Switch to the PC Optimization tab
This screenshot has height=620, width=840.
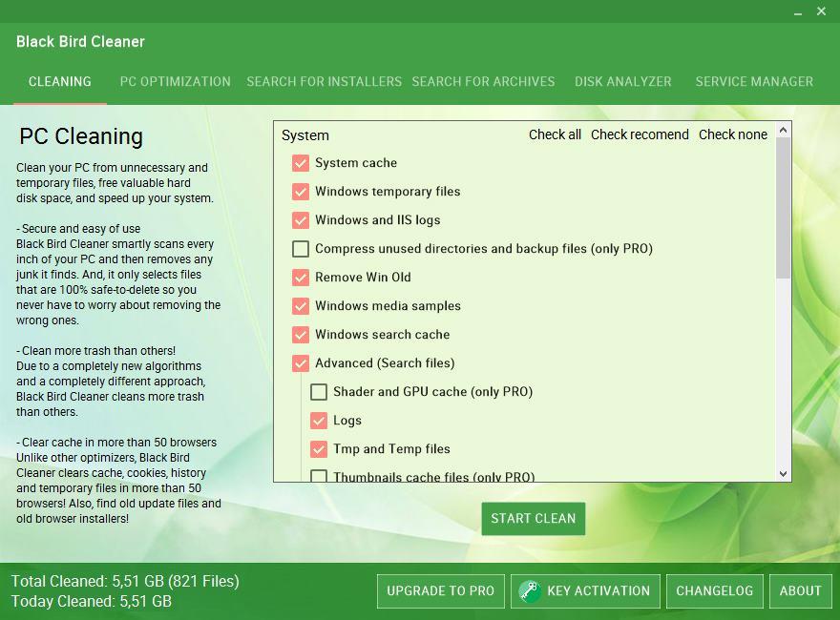coord(175,82)
